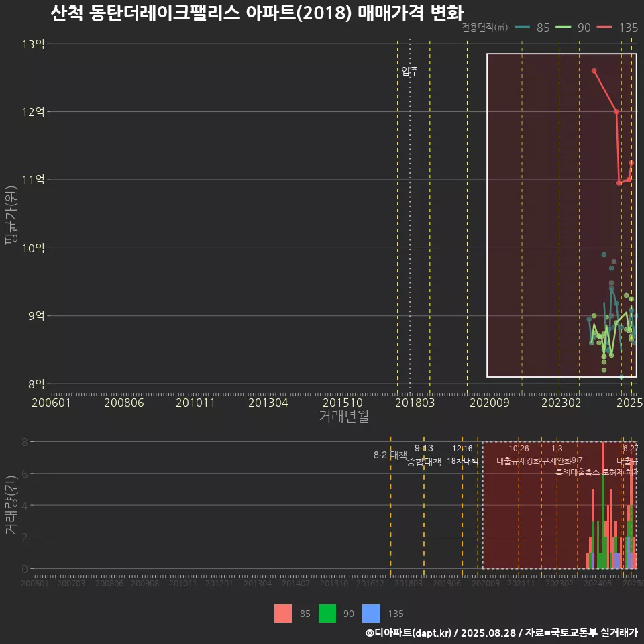Click the volume axis value 0
Screen dimensions: 644x644
pyautogui.click(x=25, y=569)
